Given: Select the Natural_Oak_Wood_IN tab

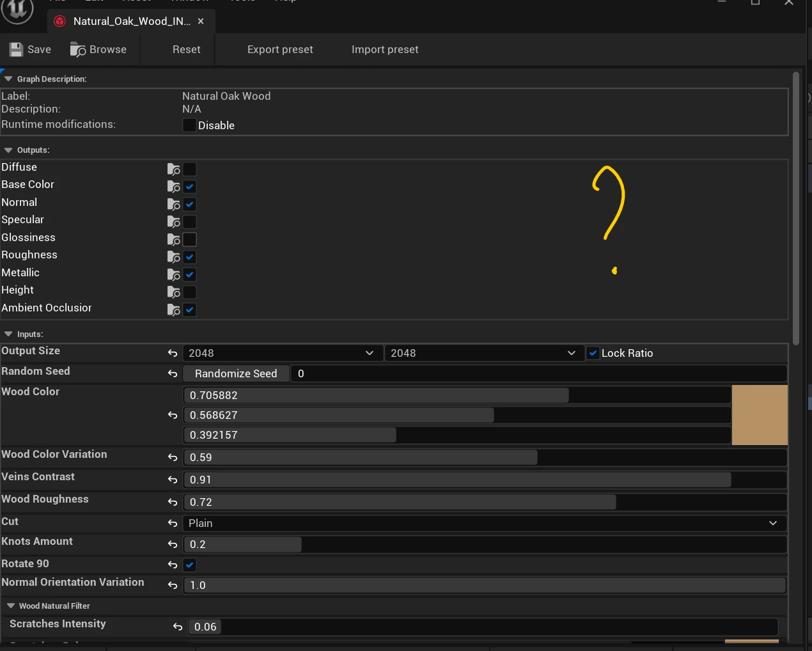Looking at the screenshot, I should (x=132, y=21).
